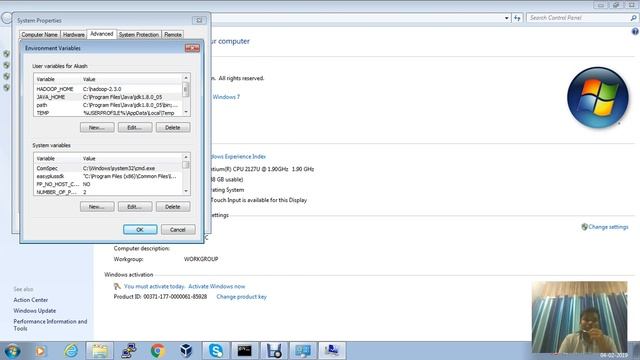Switch to Hardware tab
640x360 pixels.
pos(73,35)
